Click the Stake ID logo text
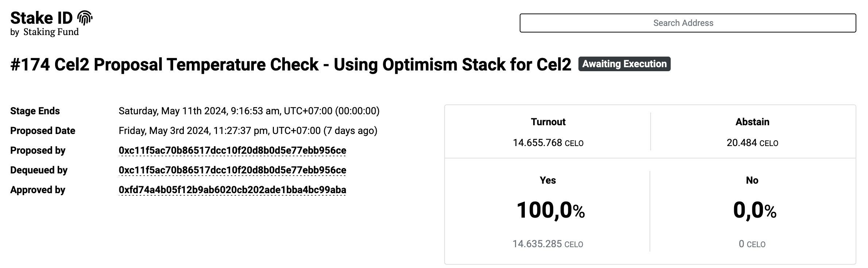The width and height of the screenshot is (868, 268). [x=41, y=18]
